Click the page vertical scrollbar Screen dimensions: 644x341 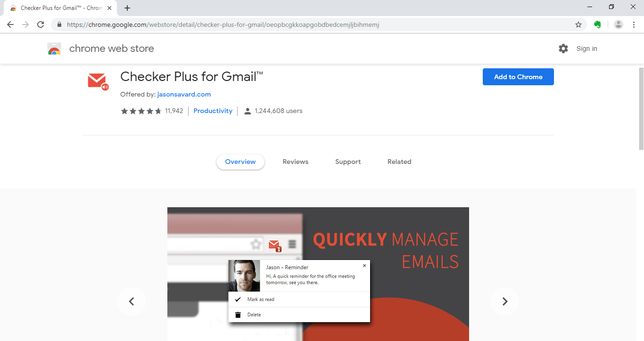point(641,108)
